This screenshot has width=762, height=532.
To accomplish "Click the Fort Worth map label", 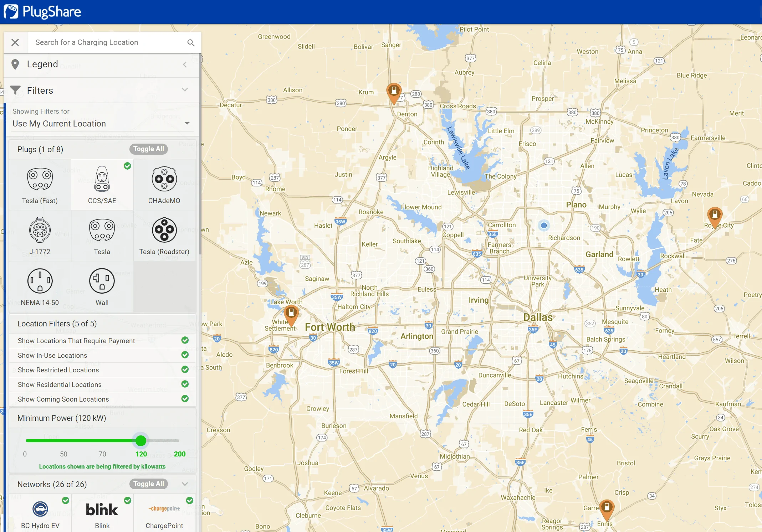I will click(x=330, y=327).
